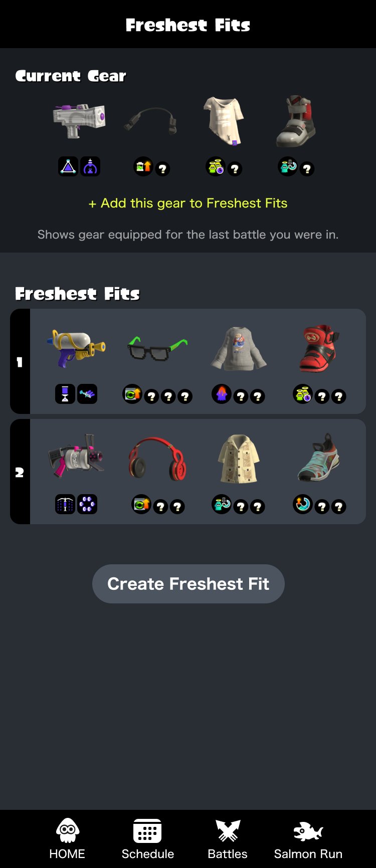The image size is (376, 868).
Task: Tap the white torn shirt in Current Gear
Action: tap(224, 121)
